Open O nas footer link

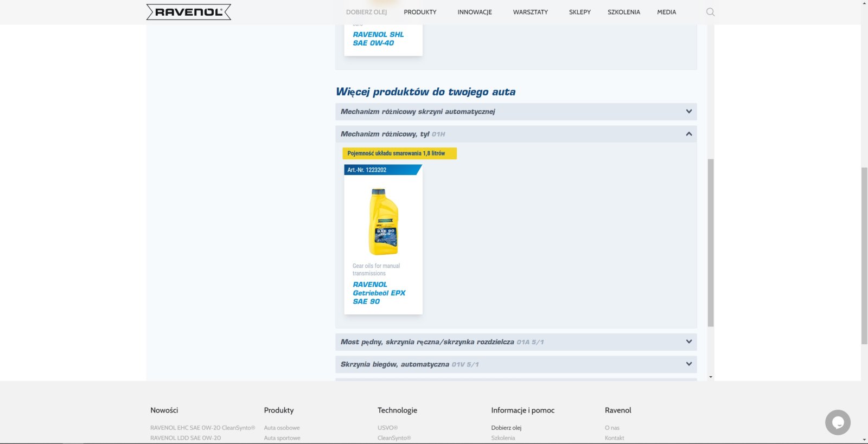tap(612, 428)
